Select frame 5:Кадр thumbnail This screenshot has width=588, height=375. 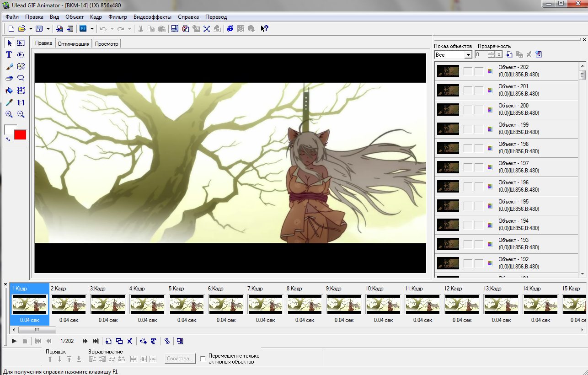pos(187,304)
